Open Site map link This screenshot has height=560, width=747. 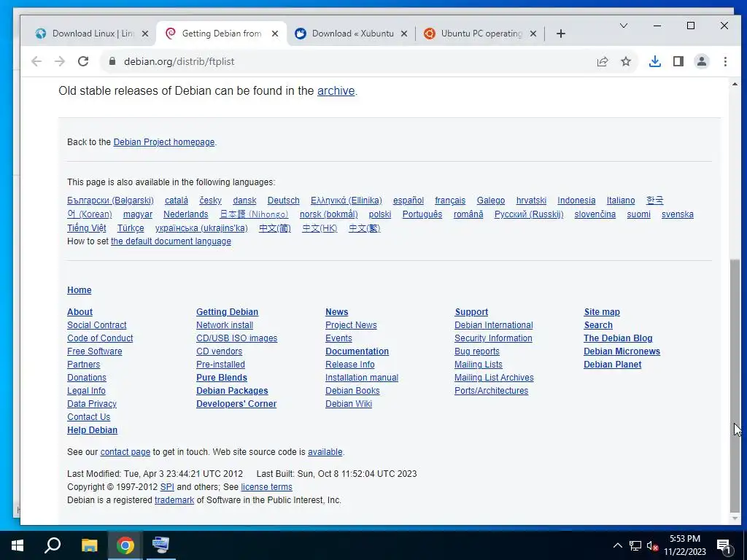[x=602, y=312]
